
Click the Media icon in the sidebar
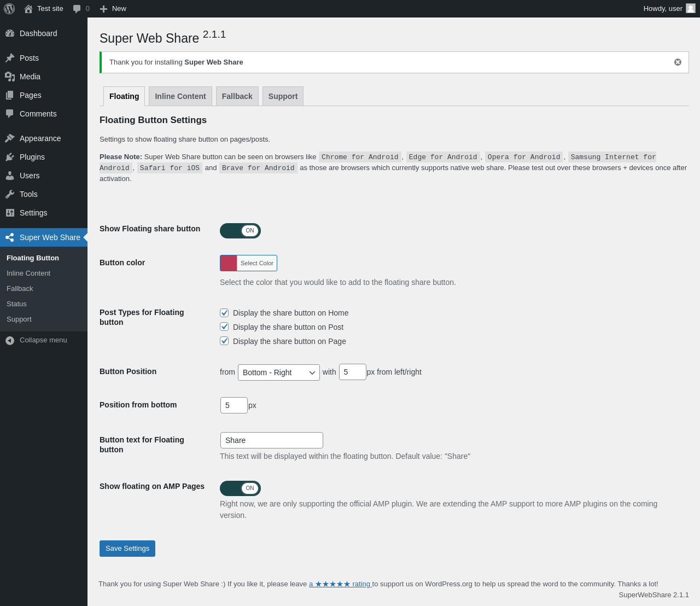coord(10,77)
